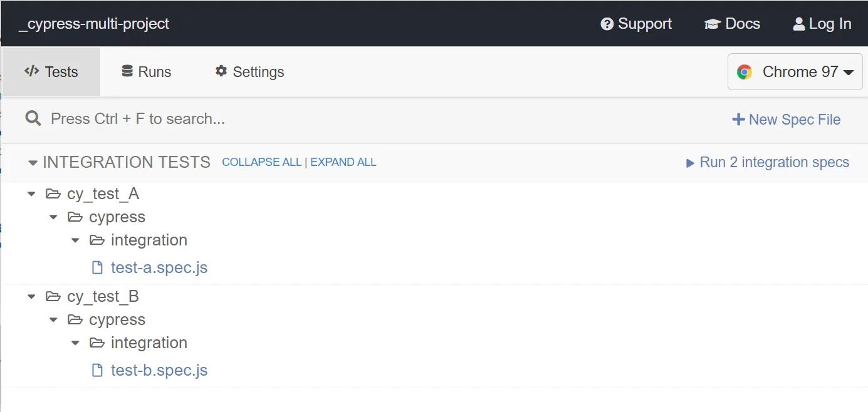Screen dimensions: 868x412
Task: Click the magnifying glass search icon
Action: pos(33,118)
